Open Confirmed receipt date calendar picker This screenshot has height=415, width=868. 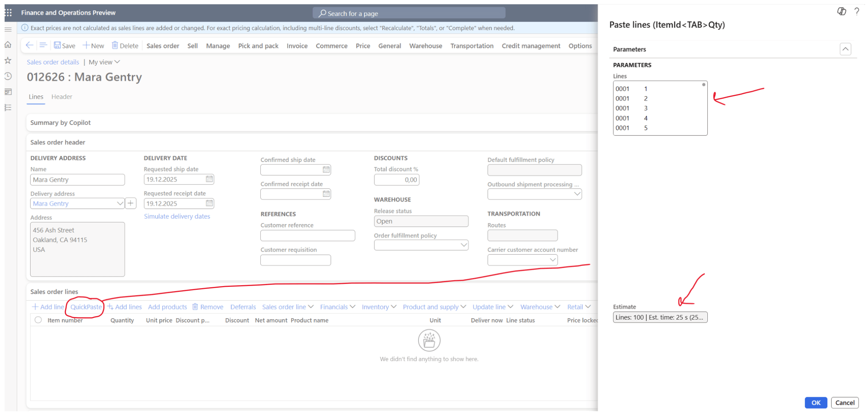tap(326, 194)
